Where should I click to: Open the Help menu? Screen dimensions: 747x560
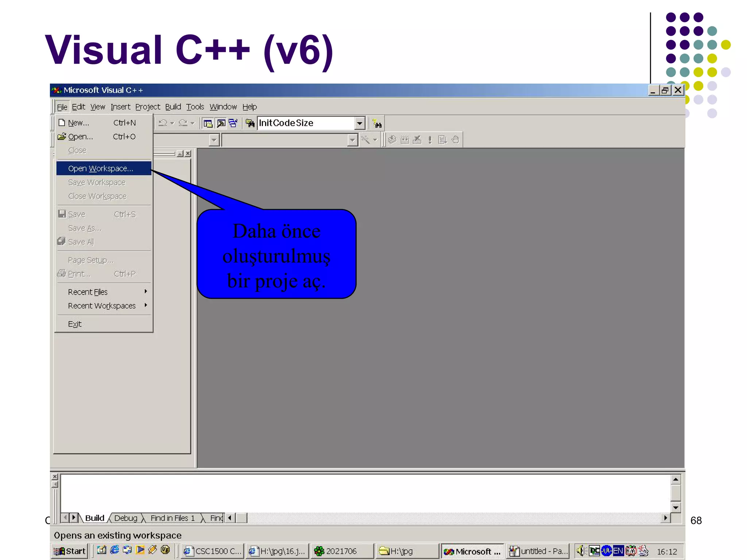[x=250, y=107]
